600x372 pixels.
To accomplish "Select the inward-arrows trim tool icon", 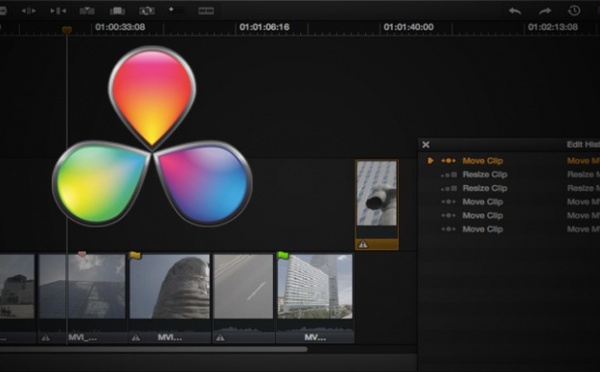I will pos(58,11).
